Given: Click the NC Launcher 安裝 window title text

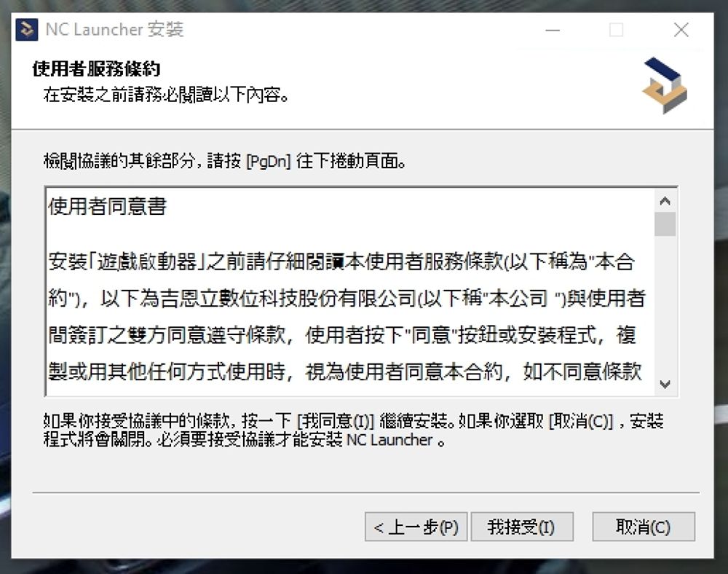Looking at the screenshot, I should pos(115,29).
